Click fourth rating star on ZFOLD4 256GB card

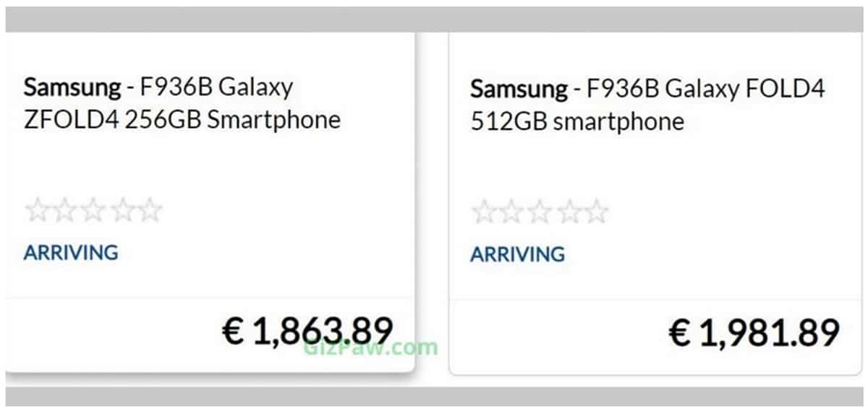[121, 211]
